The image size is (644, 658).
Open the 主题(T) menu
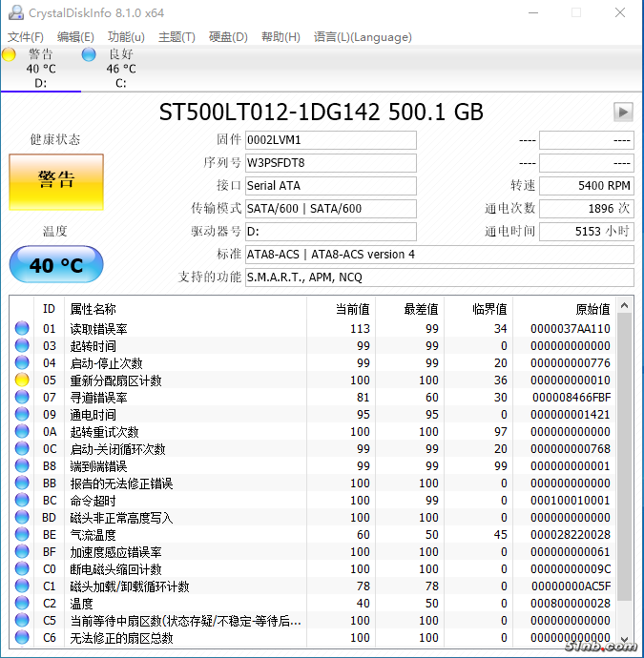[x=177, y=37]
